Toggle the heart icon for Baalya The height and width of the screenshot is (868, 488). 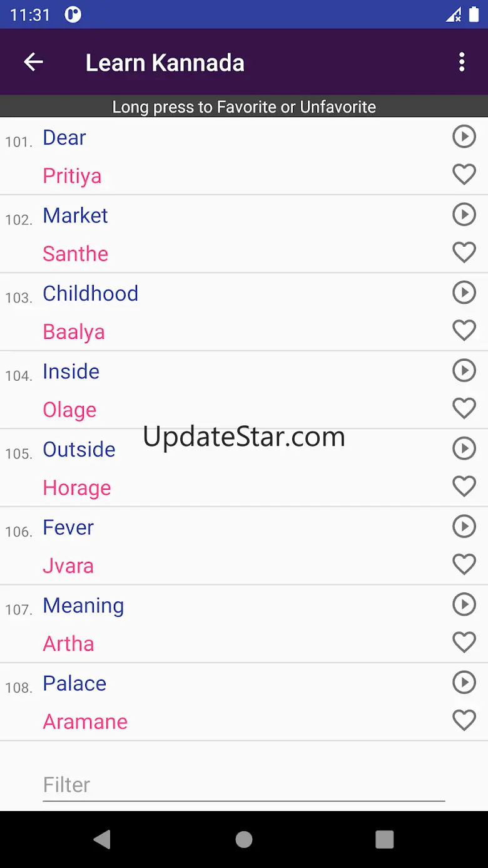(x=464, y=331)
